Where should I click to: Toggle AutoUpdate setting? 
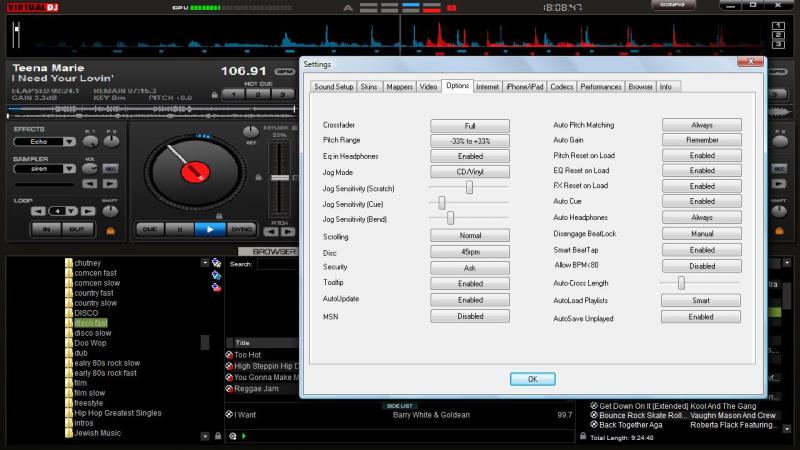pyautogui.click(x=470, y=300)
